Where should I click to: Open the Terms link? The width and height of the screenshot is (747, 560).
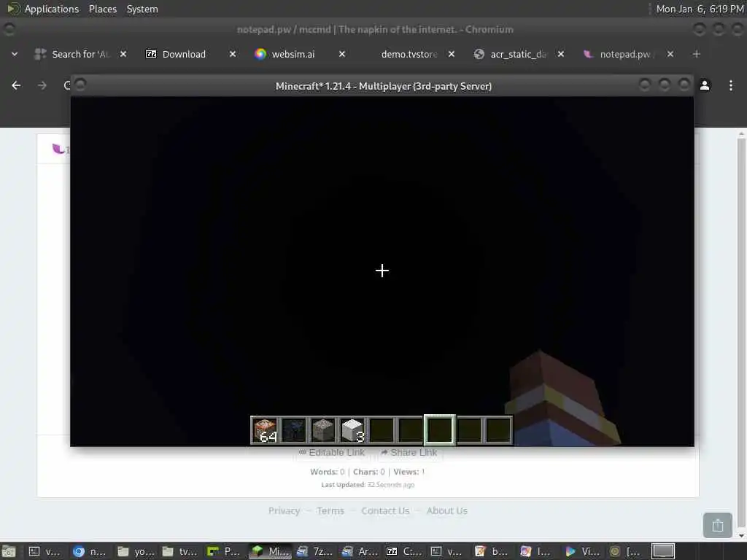pos(330,511)
